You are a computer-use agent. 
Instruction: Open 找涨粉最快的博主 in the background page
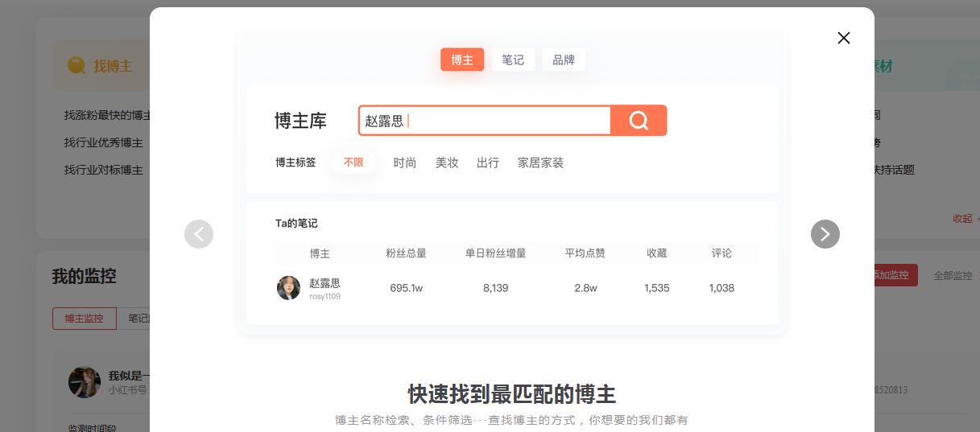pos(107,115)
